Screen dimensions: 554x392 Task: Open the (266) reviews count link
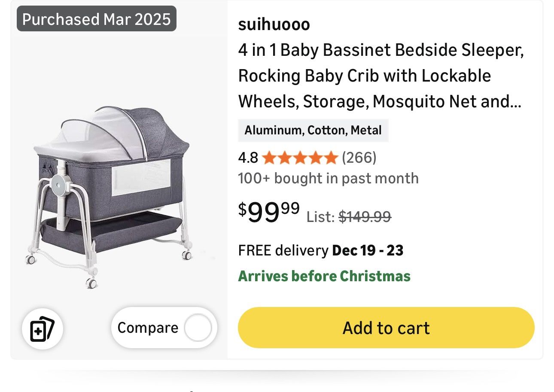pyautogui.click(x=359, y=158)
